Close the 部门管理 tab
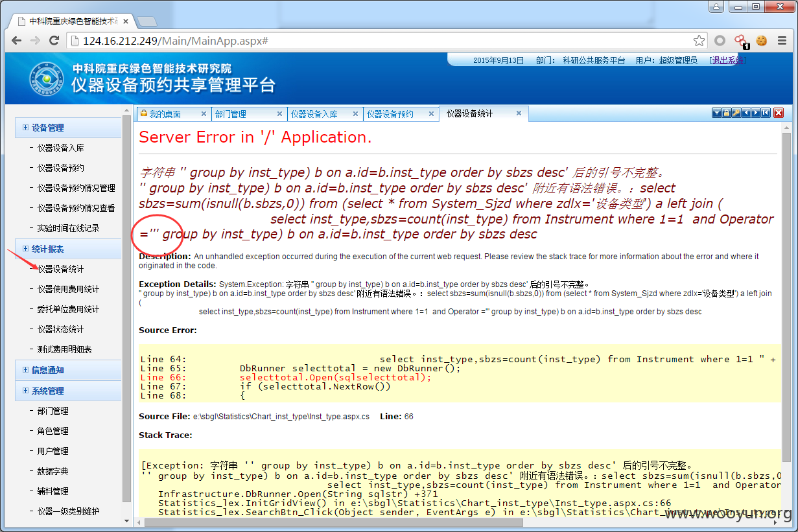Screen dimensions: 798x532 279,113
